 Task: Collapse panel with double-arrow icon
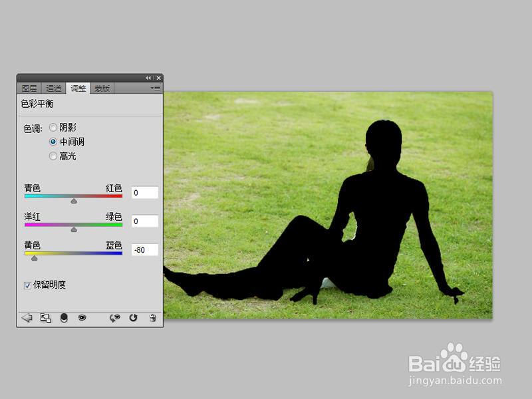148,78
